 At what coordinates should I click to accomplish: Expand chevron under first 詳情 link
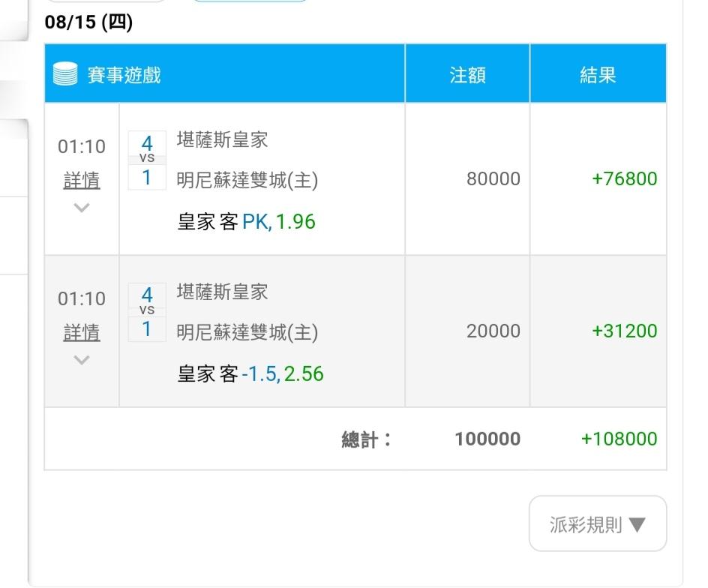pyautogui.click(x=82, y=208)
